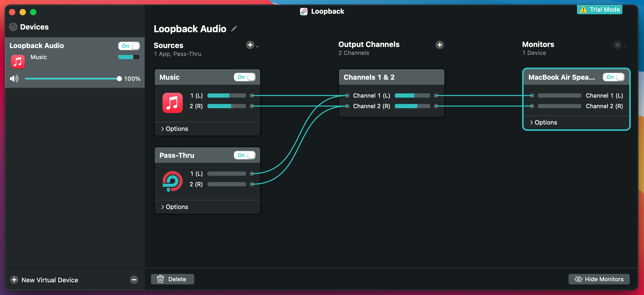
Task: Click Output Channel 2 (R) outgoing connector dot
Action: pos(436,106)
